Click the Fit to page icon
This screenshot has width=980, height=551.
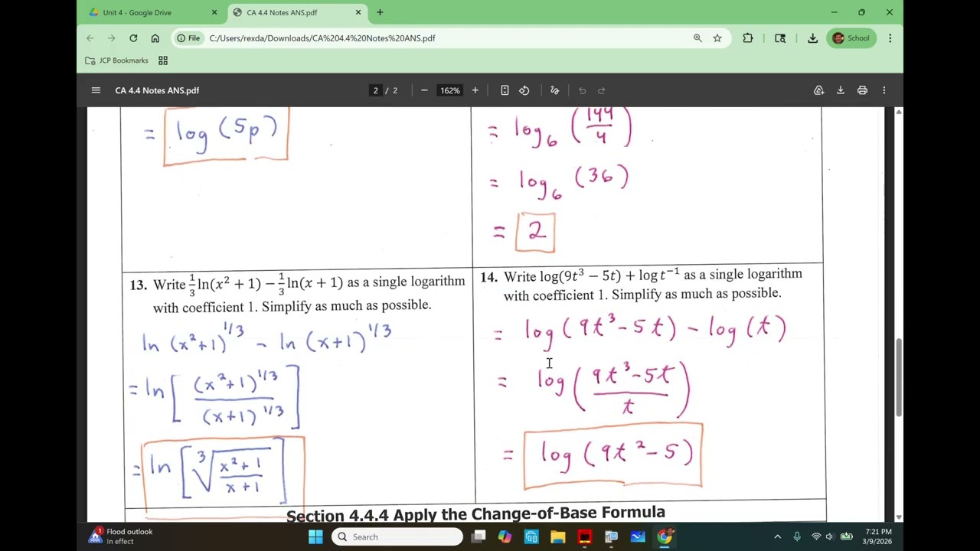click(505, 90)
